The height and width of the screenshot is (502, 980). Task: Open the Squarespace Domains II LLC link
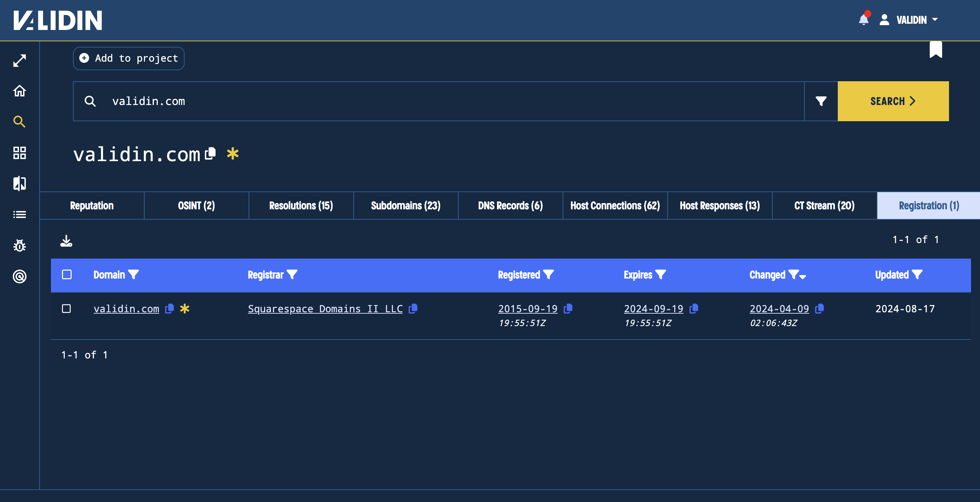(325, 309)
